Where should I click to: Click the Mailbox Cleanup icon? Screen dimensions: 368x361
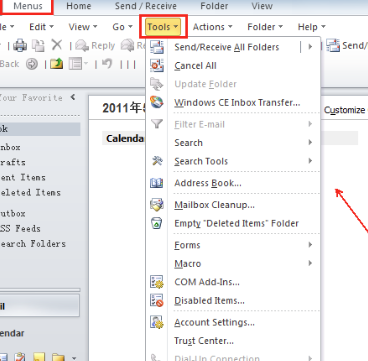157,204
